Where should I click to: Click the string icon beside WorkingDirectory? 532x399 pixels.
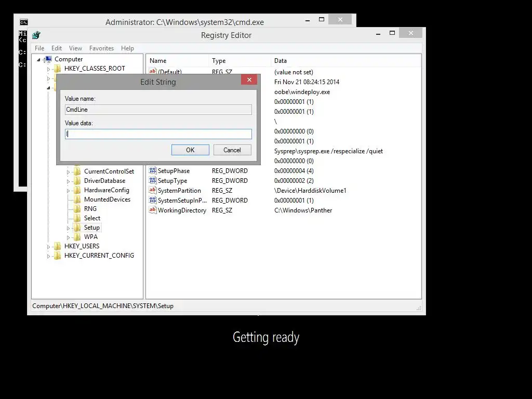click(153, 210)
